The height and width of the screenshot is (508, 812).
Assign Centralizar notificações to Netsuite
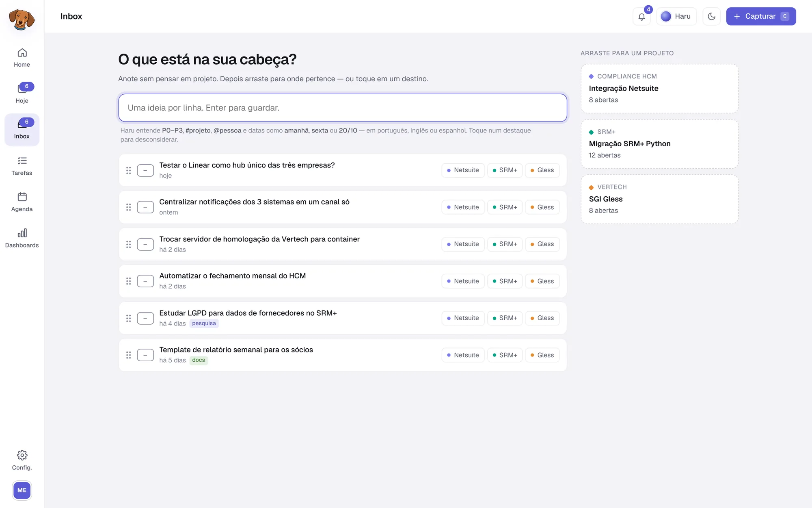tap(463, 207)
